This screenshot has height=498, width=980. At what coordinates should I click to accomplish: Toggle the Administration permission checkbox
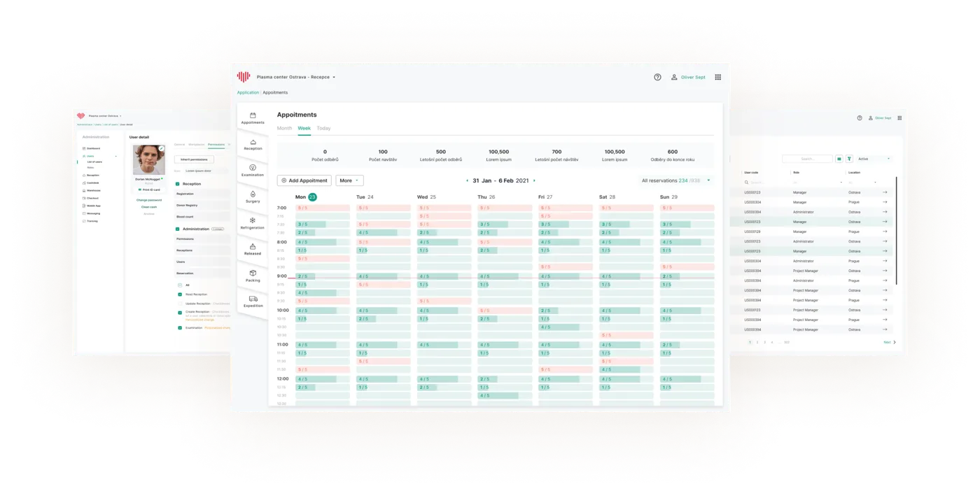(178, 229)
